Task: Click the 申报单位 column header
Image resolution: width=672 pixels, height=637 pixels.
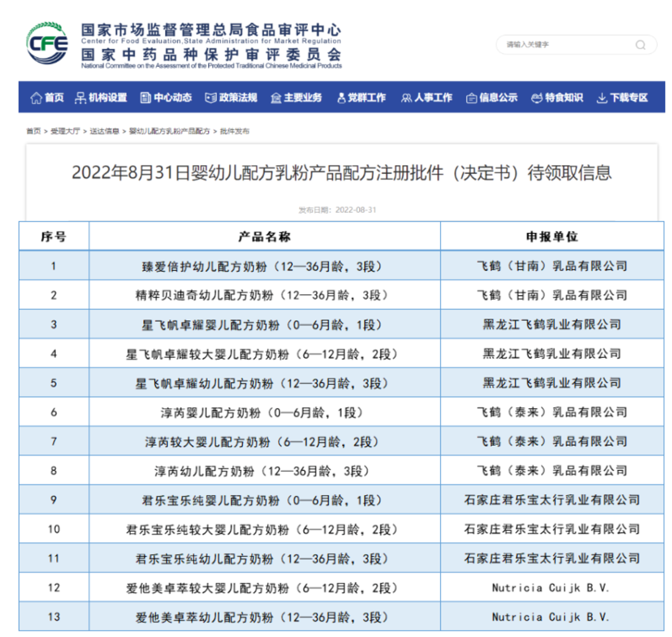Action: [552, 237]
